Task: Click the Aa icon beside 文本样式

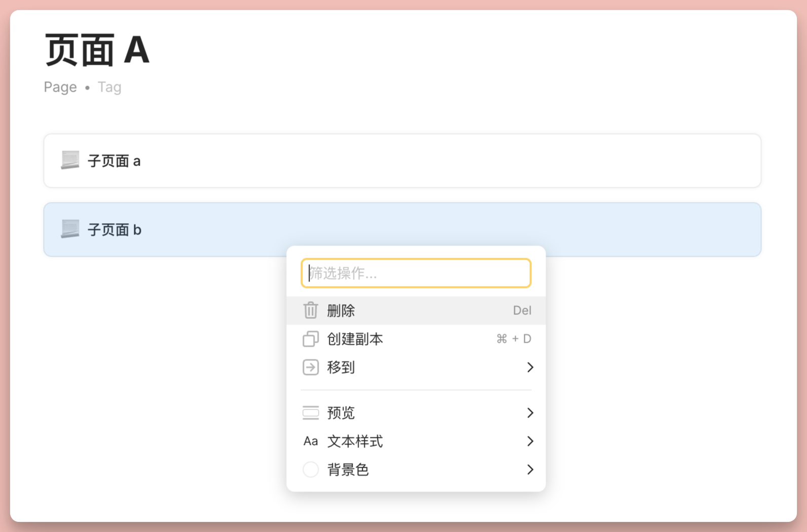Action: pos(311,441)
